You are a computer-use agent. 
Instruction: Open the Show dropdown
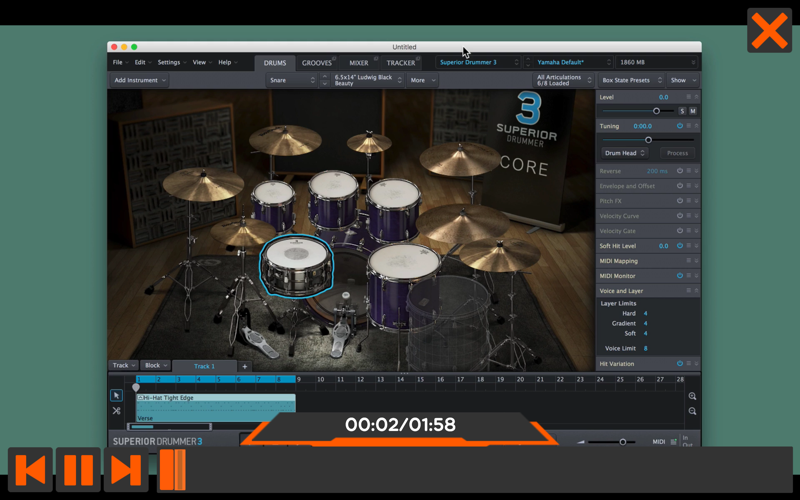click(683, 80)
